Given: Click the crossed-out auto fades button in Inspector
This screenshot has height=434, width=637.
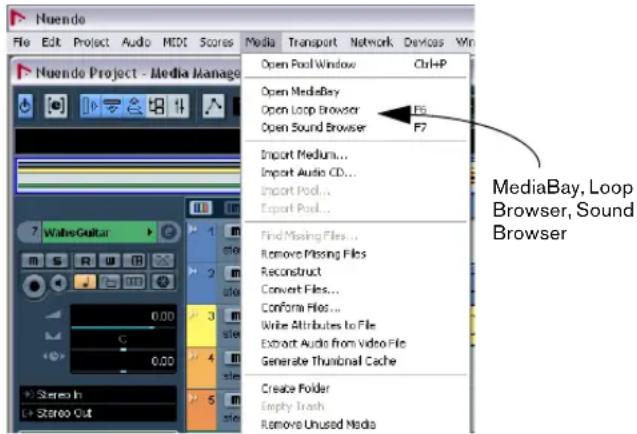Looking at the screenshot, I should [x=162, y=260].
